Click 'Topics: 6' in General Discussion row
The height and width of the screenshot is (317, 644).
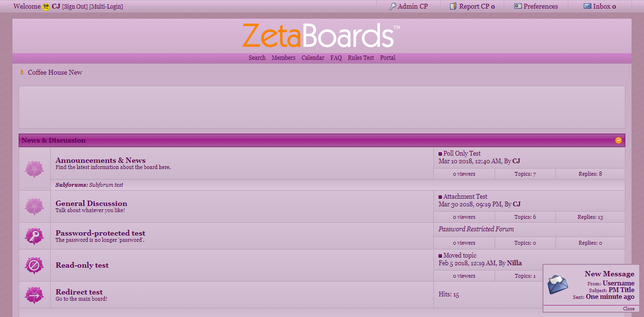[525, 217]
